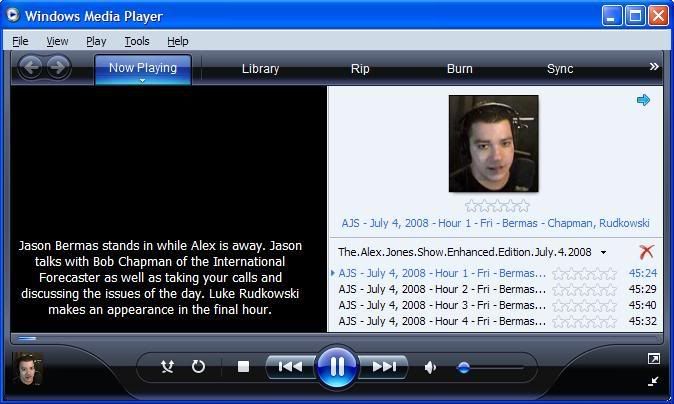Close the Windows Media Player window
The width and height of the screenshot is (674, 404).
point(659,17)
